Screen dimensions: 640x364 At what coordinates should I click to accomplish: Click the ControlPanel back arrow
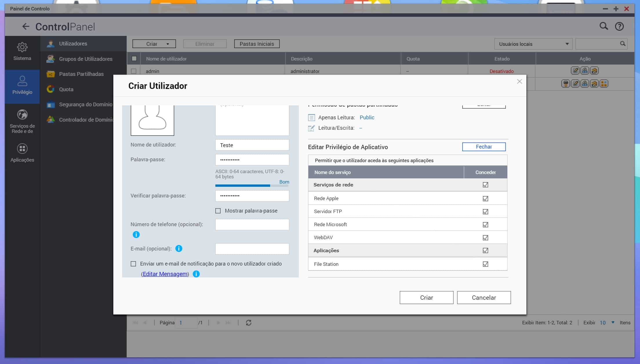pos(26,27)
